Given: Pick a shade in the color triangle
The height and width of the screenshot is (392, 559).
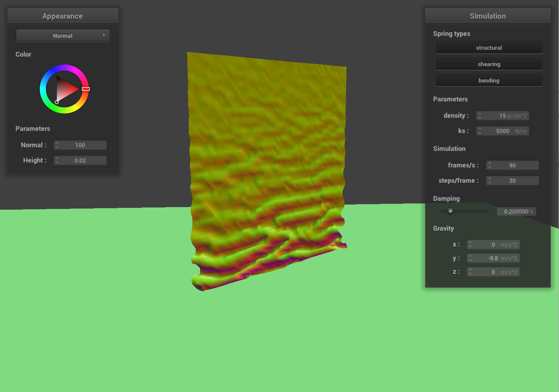Looking at the screenshot, I should 64,89.
